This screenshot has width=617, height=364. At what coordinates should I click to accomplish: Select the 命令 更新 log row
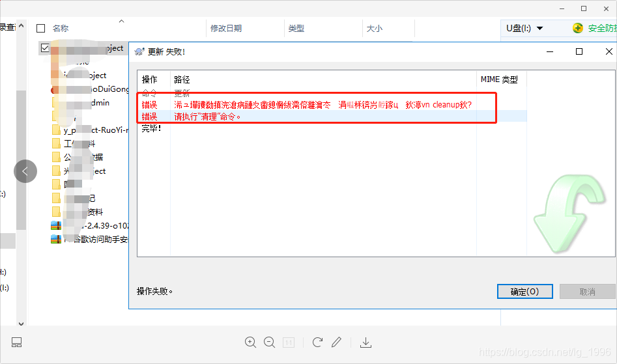point(332,94)
